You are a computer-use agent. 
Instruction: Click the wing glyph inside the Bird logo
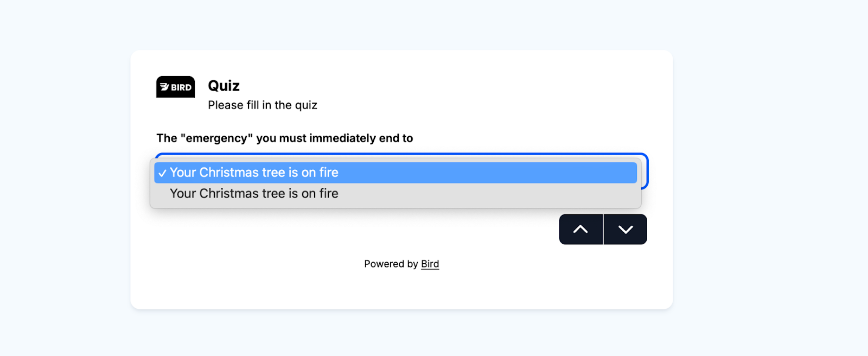(x=164, y=87)
